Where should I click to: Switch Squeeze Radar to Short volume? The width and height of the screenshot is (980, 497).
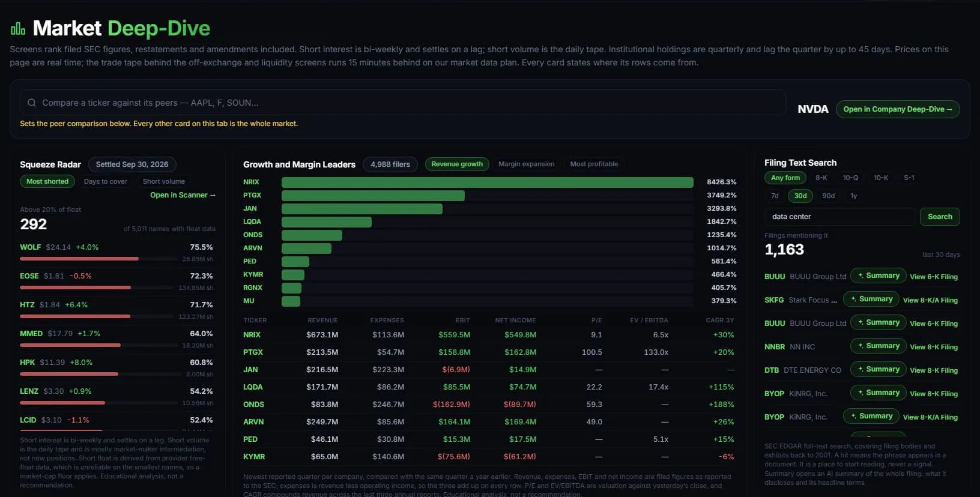[164, 181]
